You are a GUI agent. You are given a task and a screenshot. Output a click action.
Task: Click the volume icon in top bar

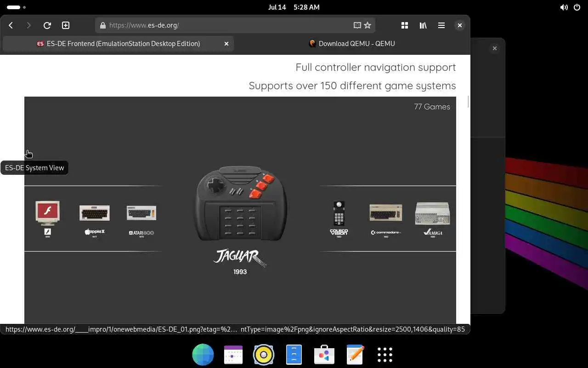(x=564, y=7)
